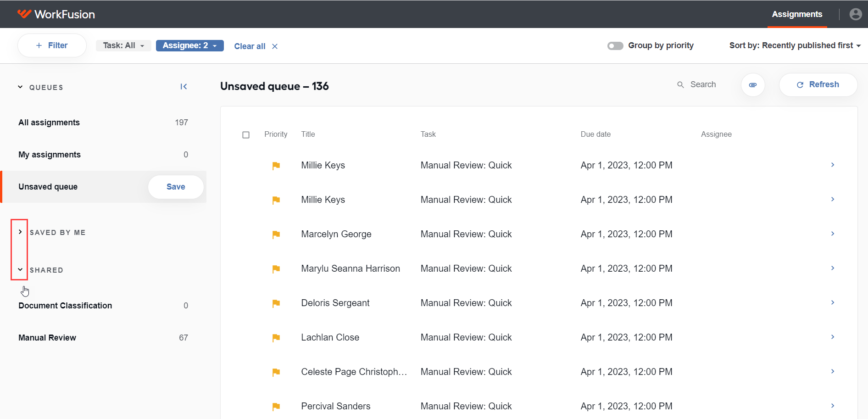Viewport: 868px width, 419px height.
Task: Click the priority flag for Percival Sanders
Action: (276, 407)
